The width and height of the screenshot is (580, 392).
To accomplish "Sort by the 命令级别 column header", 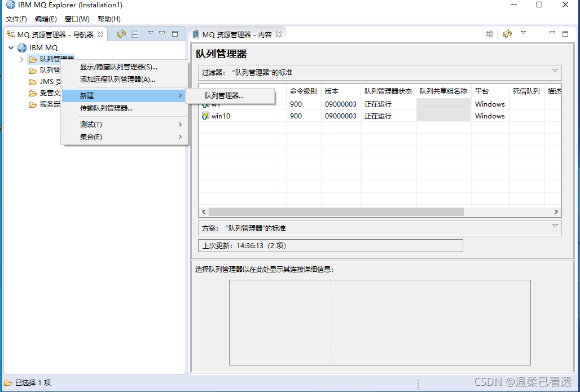I will coord(304,91).
